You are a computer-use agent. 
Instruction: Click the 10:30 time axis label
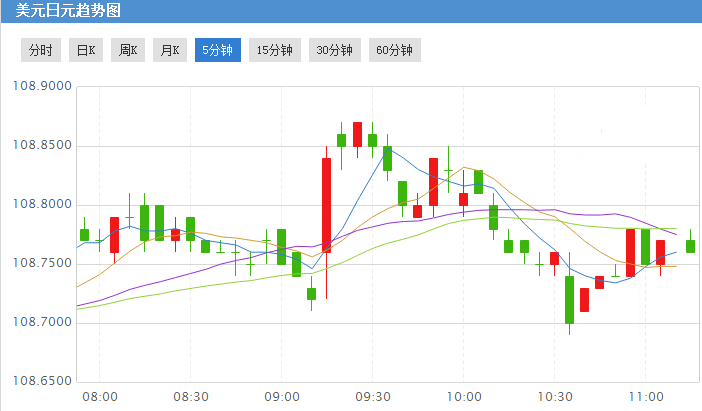click(x=554, y=396)
